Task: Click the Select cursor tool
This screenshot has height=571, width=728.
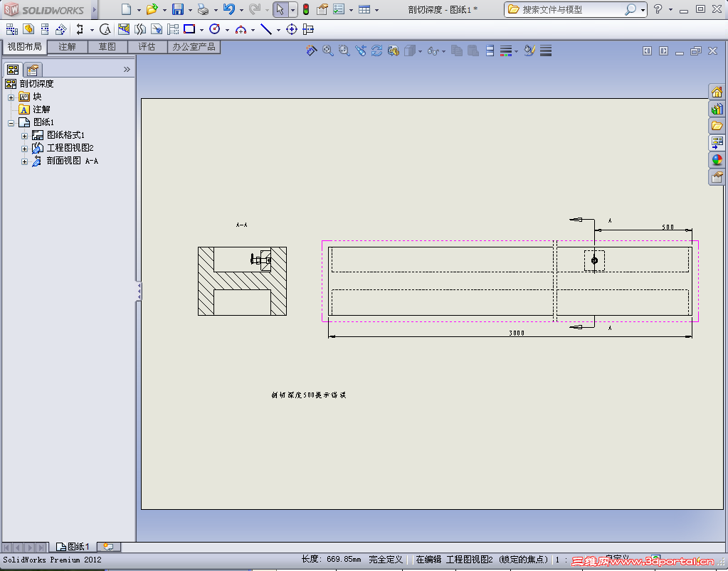Action: click(280, 9)
